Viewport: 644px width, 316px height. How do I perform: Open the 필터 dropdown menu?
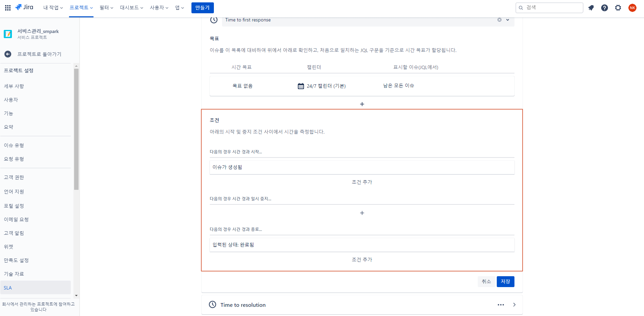click(106, 7)
